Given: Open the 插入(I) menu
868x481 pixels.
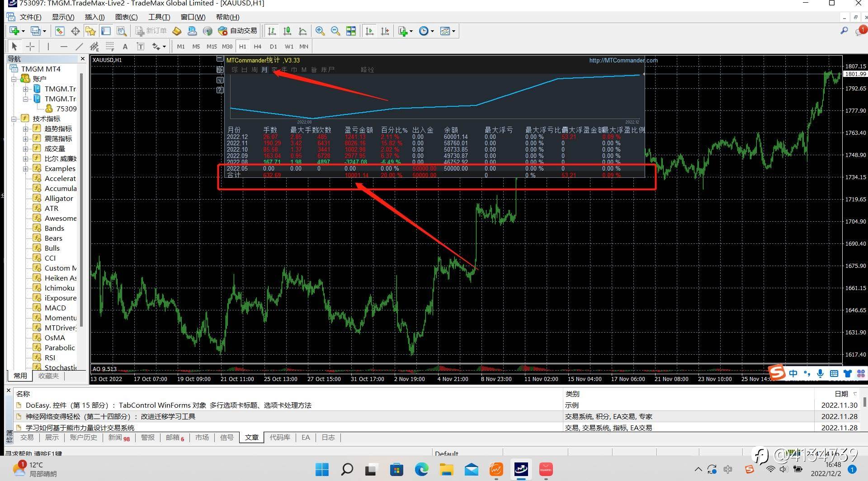Looking at the screenshot, I should tap(94, 17).
